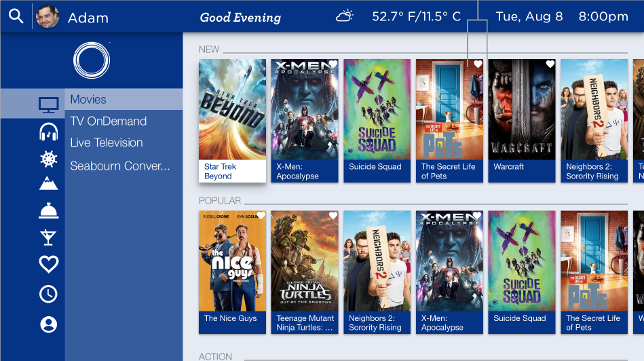Open Suicide Squad poster in NEW row
This screenshot has width=644, height=361.
377,110
